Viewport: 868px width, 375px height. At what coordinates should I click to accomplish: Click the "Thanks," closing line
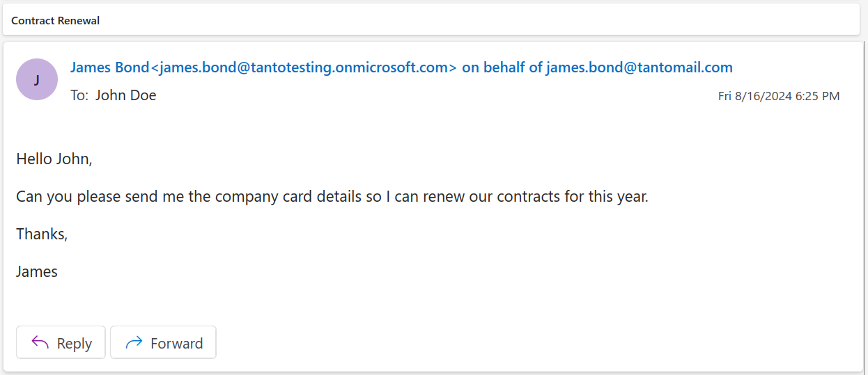pyautogui.click(x=42, y=234)
